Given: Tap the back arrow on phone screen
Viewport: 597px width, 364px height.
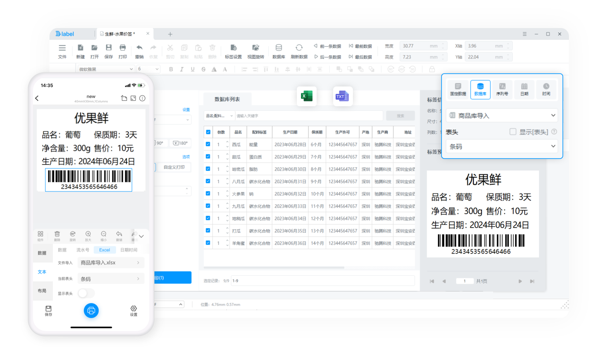Looking at the screenshot, I should [x=37, y=98].
